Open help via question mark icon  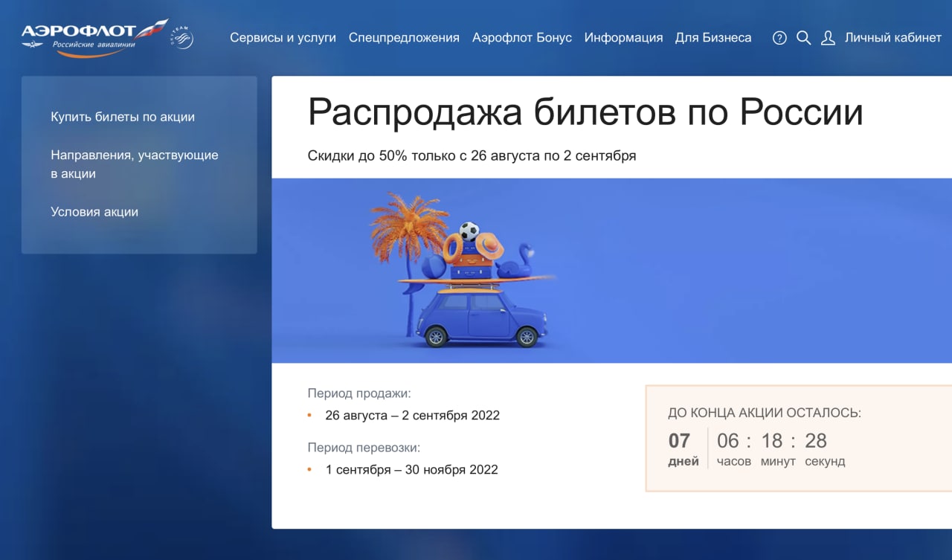[x=779, y=38]
